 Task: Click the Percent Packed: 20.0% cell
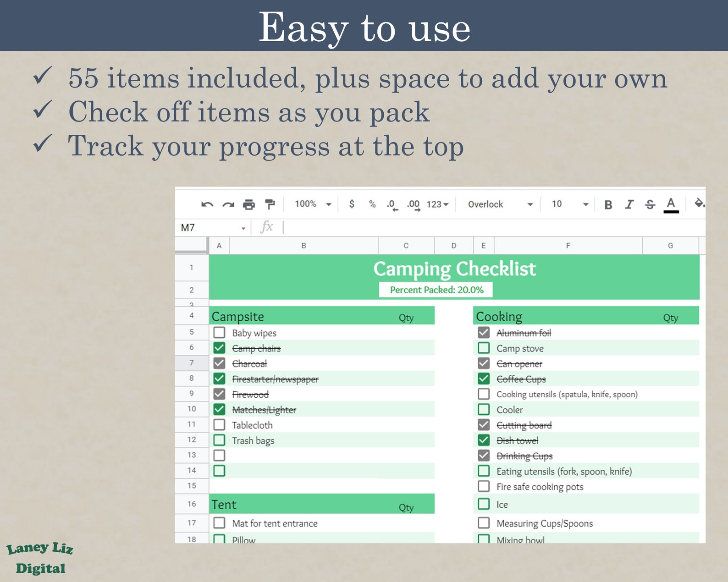(x=436, y=290)
